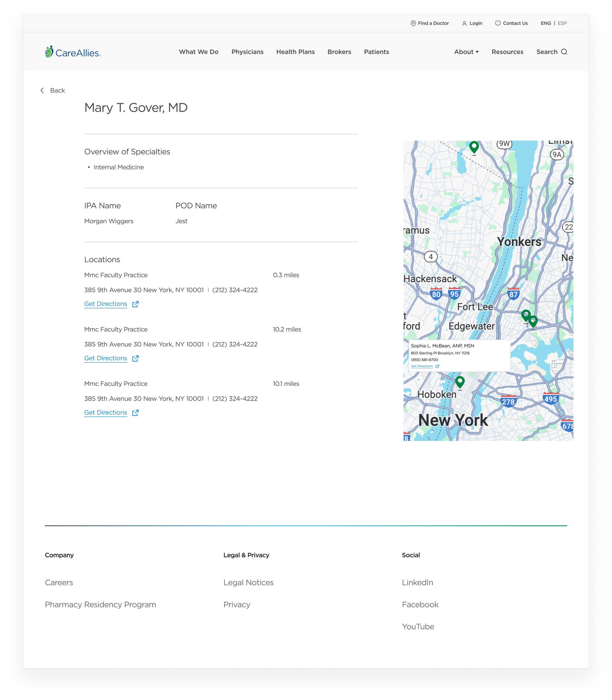Image resolution: width=612 pixels, height=700 pixels.
Task: Click Get Directions for 10.1 miles location
Action: (106, 413)
